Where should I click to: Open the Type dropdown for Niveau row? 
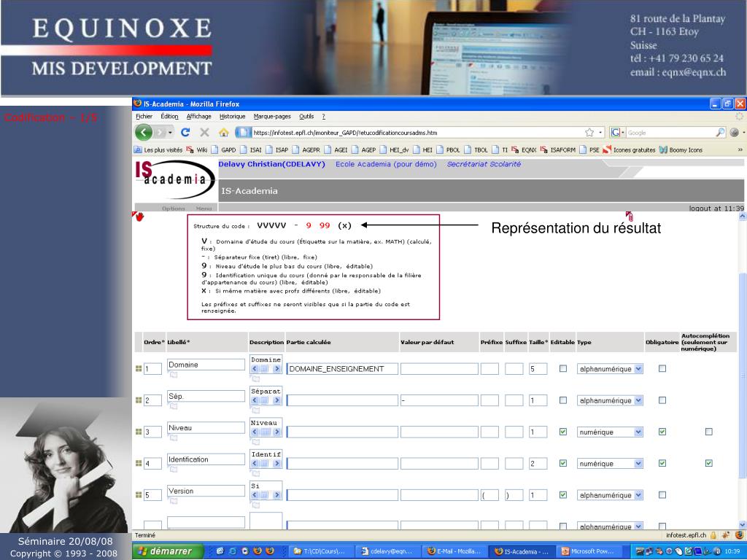pyautogui.click(x=610, y=432)
